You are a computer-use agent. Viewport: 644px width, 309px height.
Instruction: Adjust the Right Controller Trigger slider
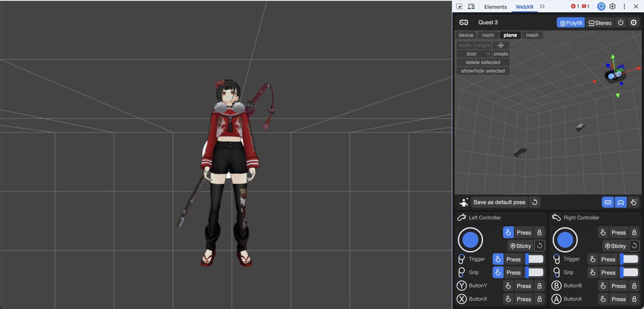[x=630, y=259]
